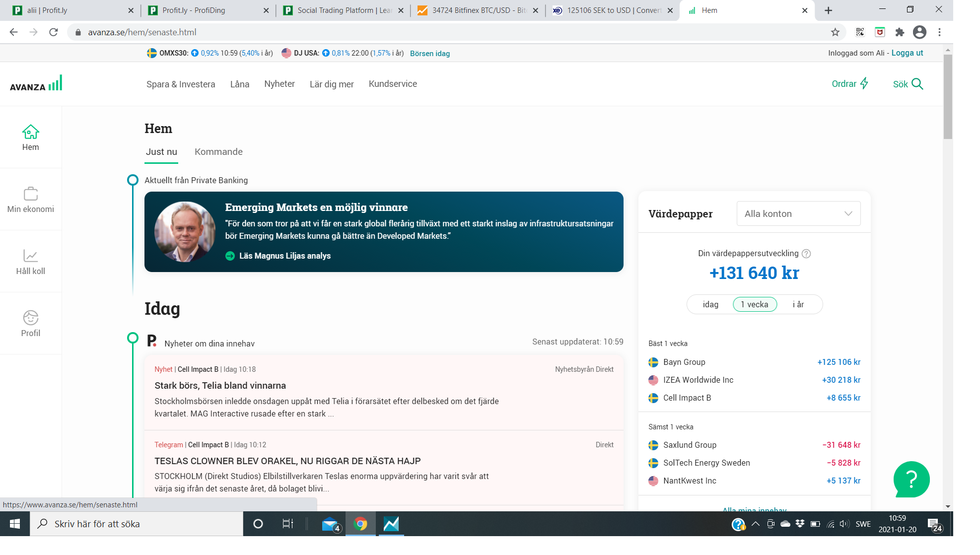Screen dimensions: 980x555
Task: Select the i år period option
Action: [x=798, y=304]
